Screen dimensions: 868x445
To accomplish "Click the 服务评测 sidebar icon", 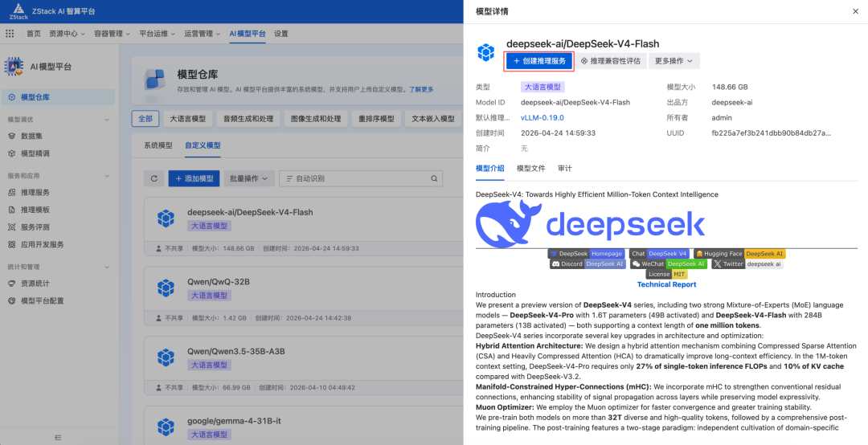I will [11, 227].
